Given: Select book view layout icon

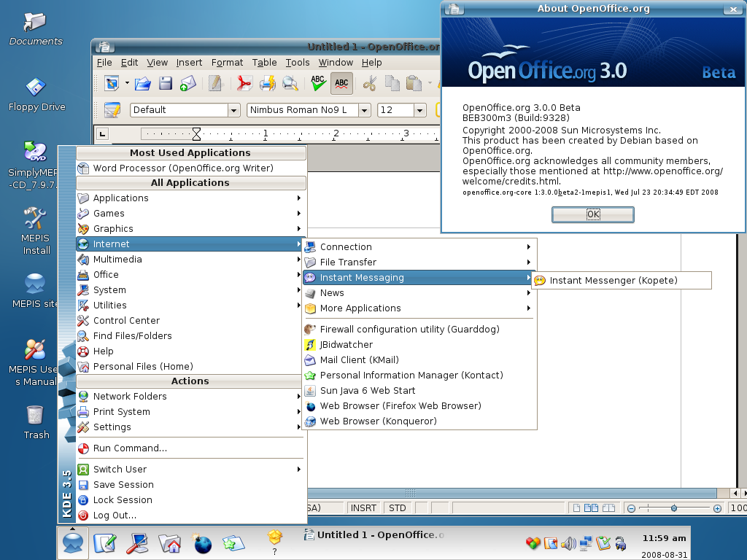Looking at the screenshot, I should click(x=609, y=508).
